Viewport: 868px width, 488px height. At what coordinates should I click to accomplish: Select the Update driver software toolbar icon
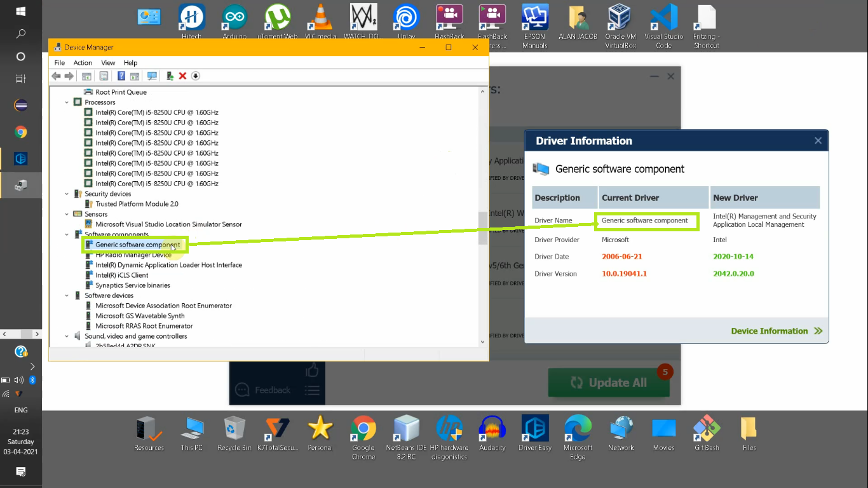pyautogui.click(x=170, y=76)
